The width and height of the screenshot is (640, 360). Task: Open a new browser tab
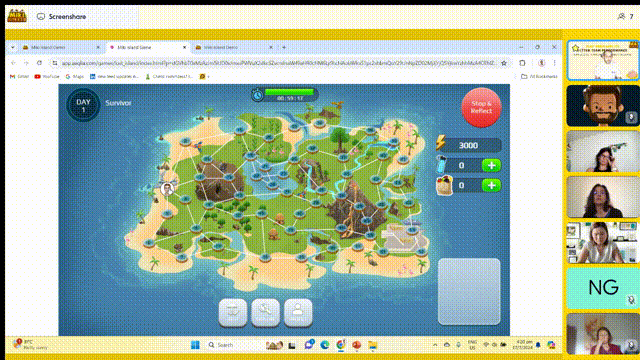(284, 47)
